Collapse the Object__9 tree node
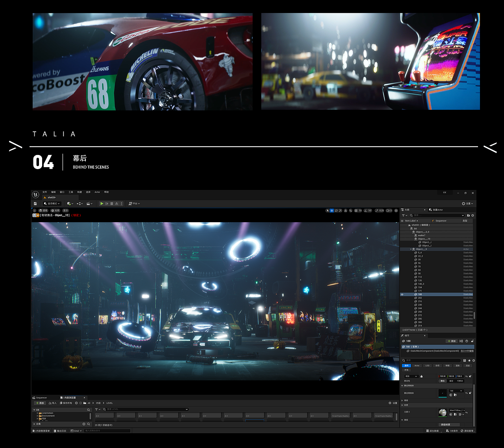Screen dimensions: 504x448 coord(411,249)
